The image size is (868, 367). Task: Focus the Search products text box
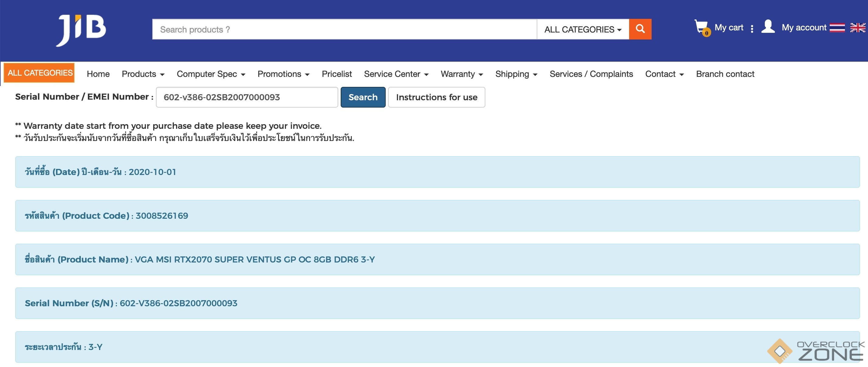click(344, 29)
